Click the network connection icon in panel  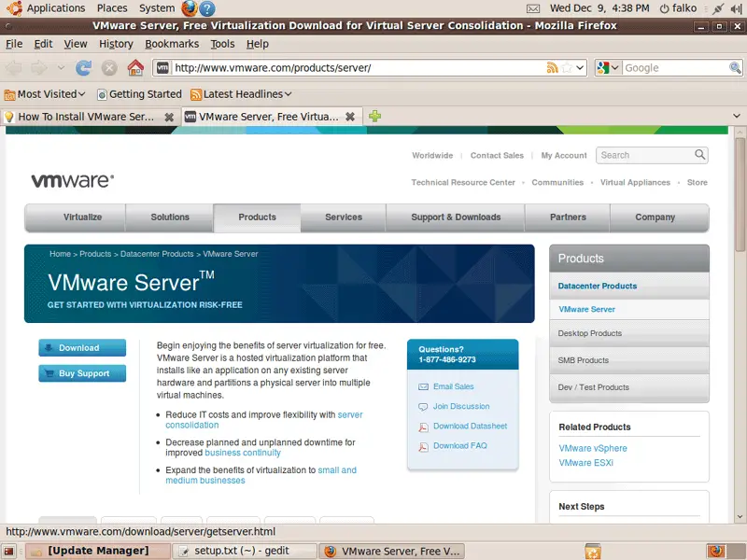[717, 8]
